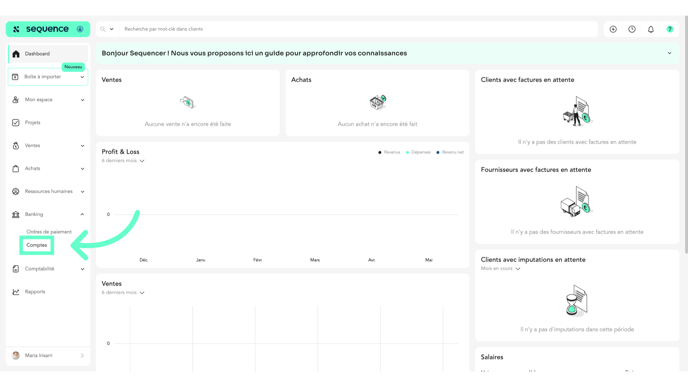
Task: Expand the Boîte à importer chevron
Action: 82,77
